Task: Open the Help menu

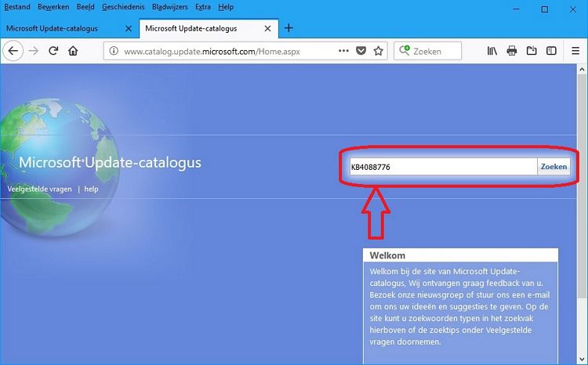Action: pyautogui.click(x=226, y=7)
